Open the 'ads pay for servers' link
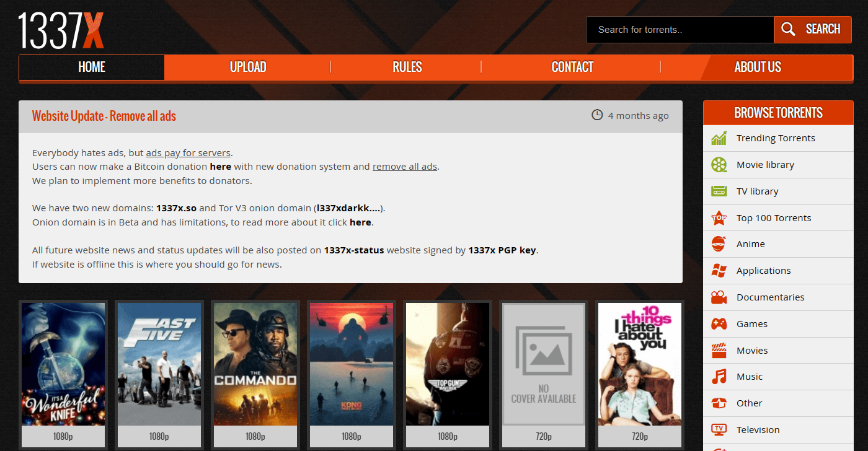868x451 pixels. pyautogui.click(x=188, y=153)
